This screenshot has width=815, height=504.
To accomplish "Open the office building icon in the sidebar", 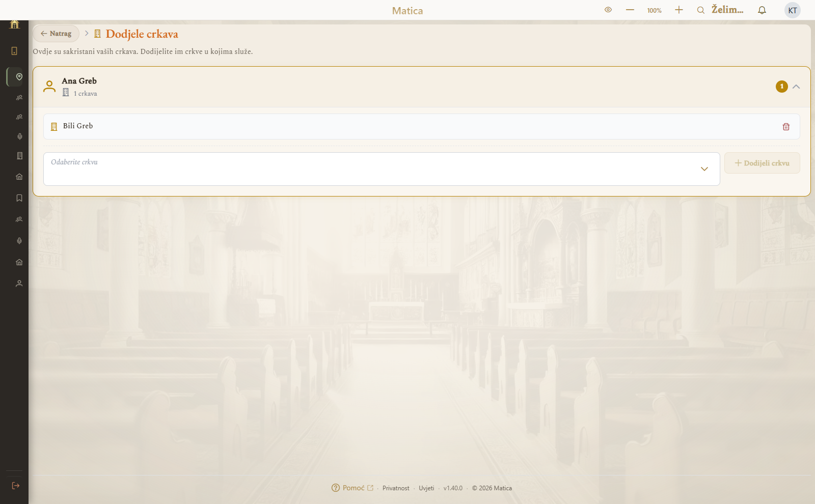I will (x=19, y=156).
